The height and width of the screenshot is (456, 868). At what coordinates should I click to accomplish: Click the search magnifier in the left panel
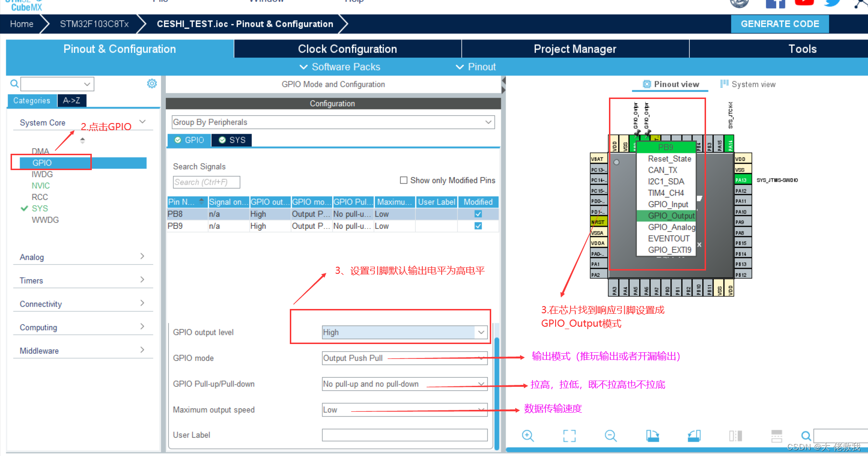tap(14, 84)
